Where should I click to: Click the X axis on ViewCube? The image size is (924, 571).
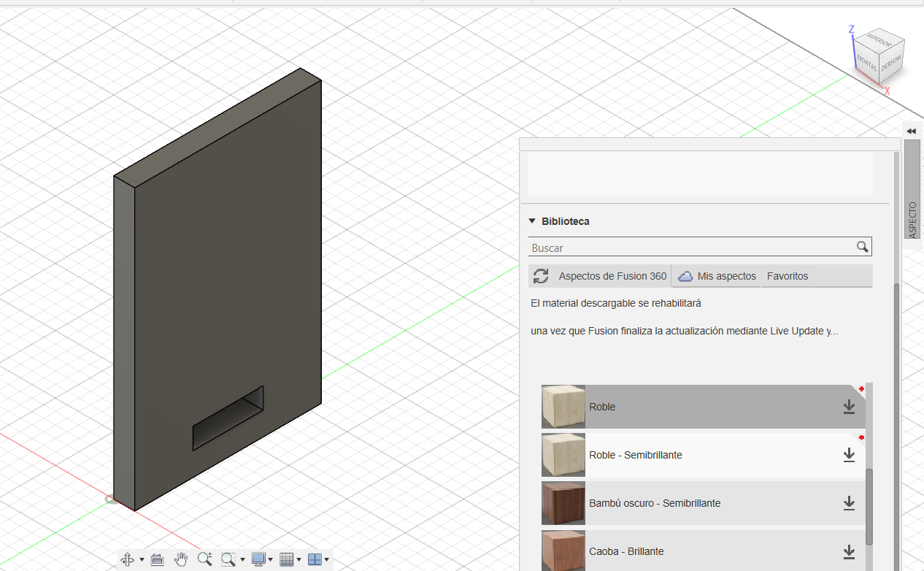(x=887, y=91)
